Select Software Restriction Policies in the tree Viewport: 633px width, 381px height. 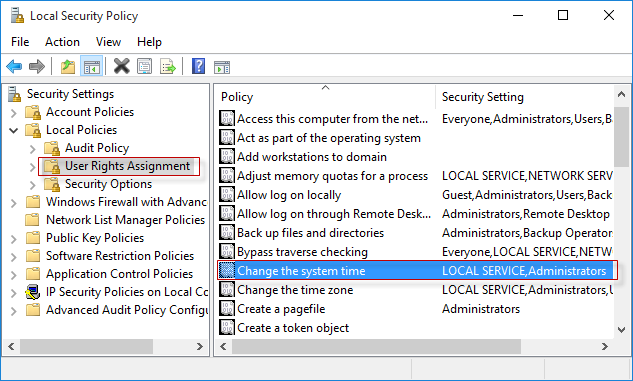pos(120,256)
